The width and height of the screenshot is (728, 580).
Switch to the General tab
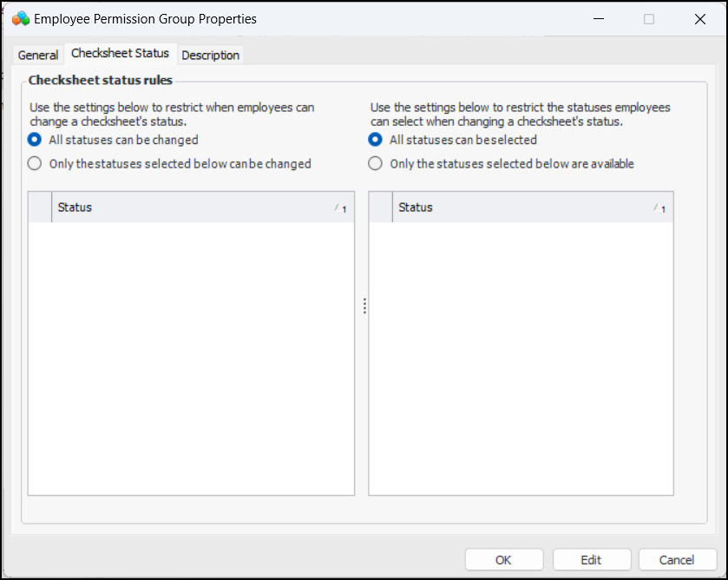(x=38, y=55)
